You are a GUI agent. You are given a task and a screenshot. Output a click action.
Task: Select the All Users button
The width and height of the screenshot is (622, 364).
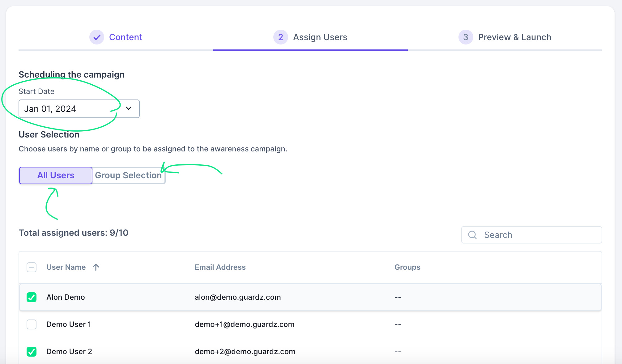56,176
